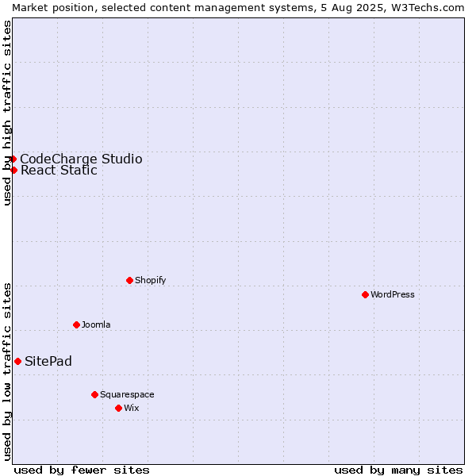The height and width of the screenshot is (476, 476).
Task: Select the red Wix data point
Action: tap(119, 408)
